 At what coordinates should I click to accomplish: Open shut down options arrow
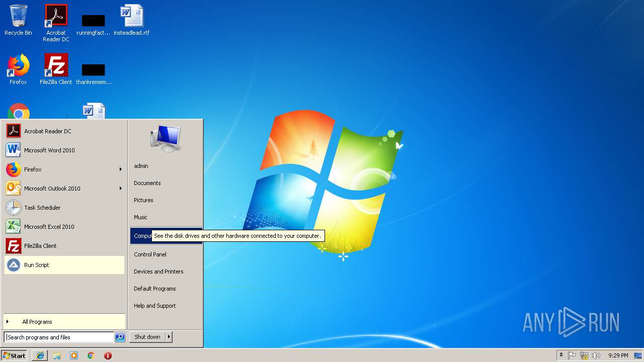coord(169,337)
